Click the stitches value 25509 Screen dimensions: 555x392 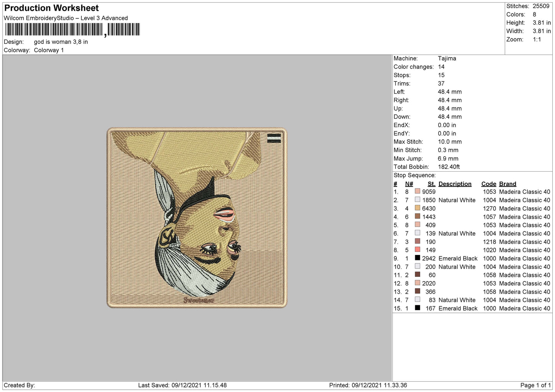[541, 6]
